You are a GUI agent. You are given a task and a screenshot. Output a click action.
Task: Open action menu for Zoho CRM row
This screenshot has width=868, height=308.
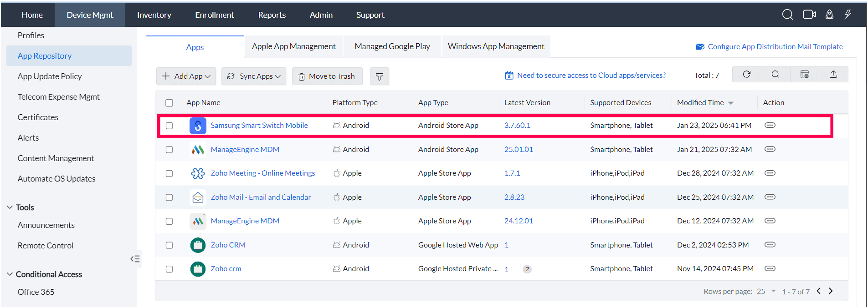770,245
